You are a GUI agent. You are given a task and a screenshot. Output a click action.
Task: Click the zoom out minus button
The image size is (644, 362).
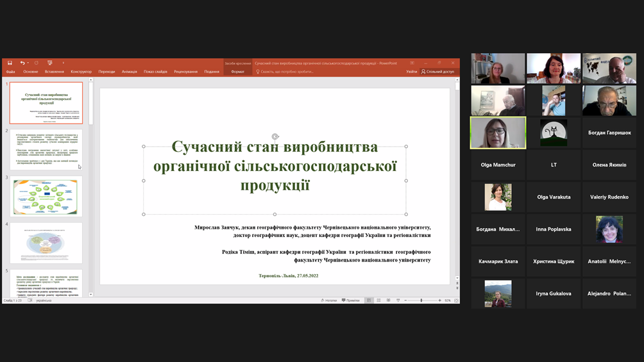405,300
